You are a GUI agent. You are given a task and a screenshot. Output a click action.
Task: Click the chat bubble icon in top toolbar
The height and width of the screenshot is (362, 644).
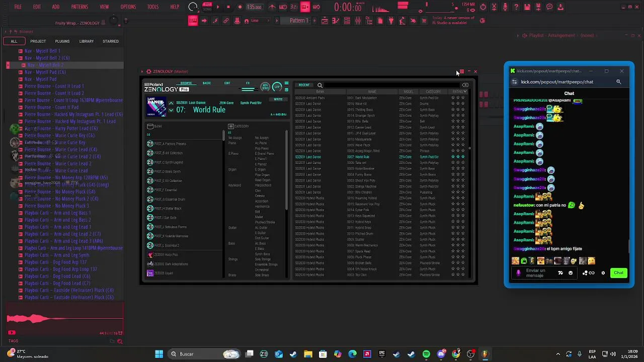(x=549, y=7)
